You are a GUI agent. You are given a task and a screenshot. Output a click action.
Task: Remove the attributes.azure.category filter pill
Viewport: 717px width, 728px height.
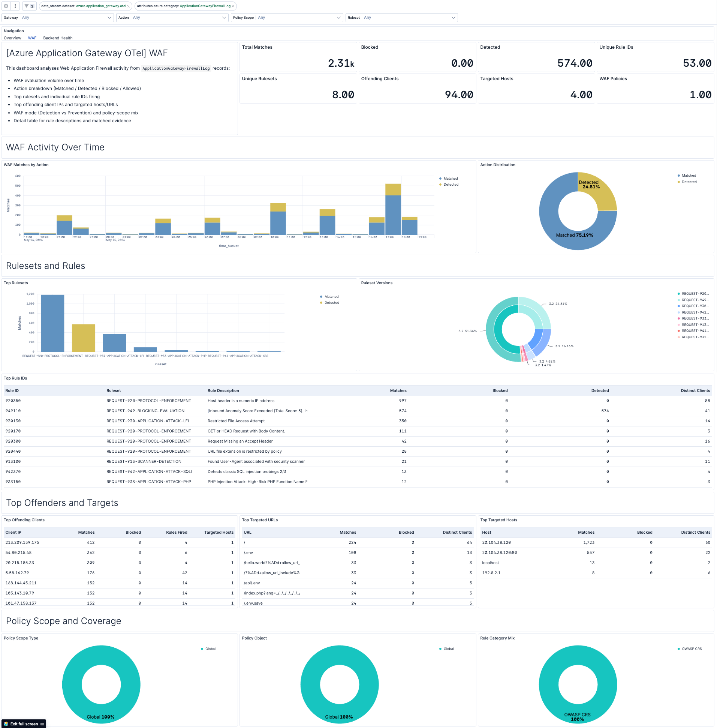233,6
